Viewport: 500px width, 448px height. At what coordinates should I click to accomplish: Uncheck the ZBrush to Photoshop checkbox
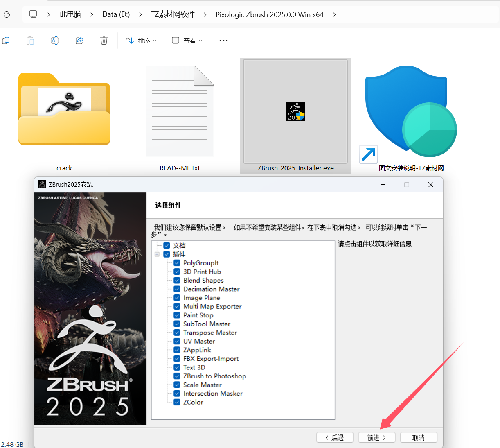click(177, 376)
